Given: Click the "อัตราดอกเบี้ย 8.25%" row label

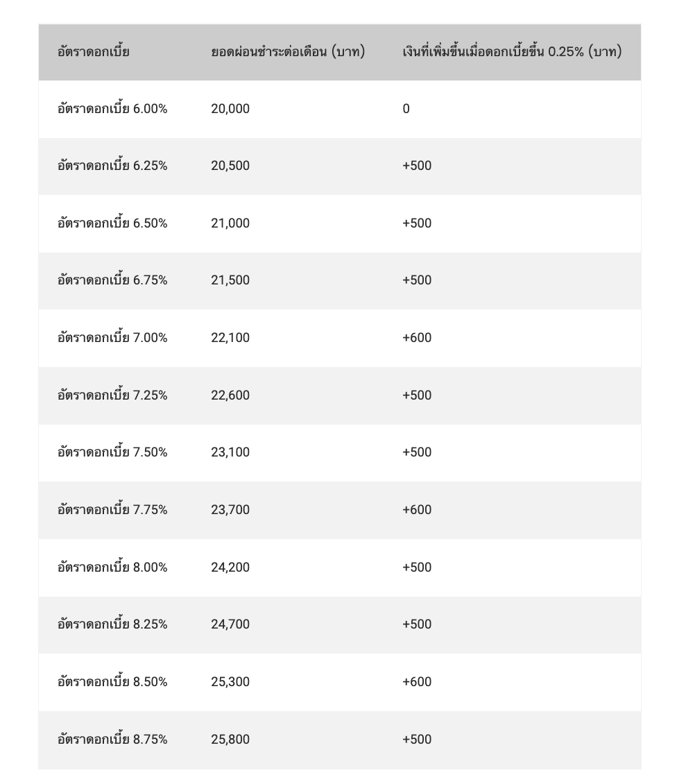Looking at the screenshot, I should (x=112, y=624).
